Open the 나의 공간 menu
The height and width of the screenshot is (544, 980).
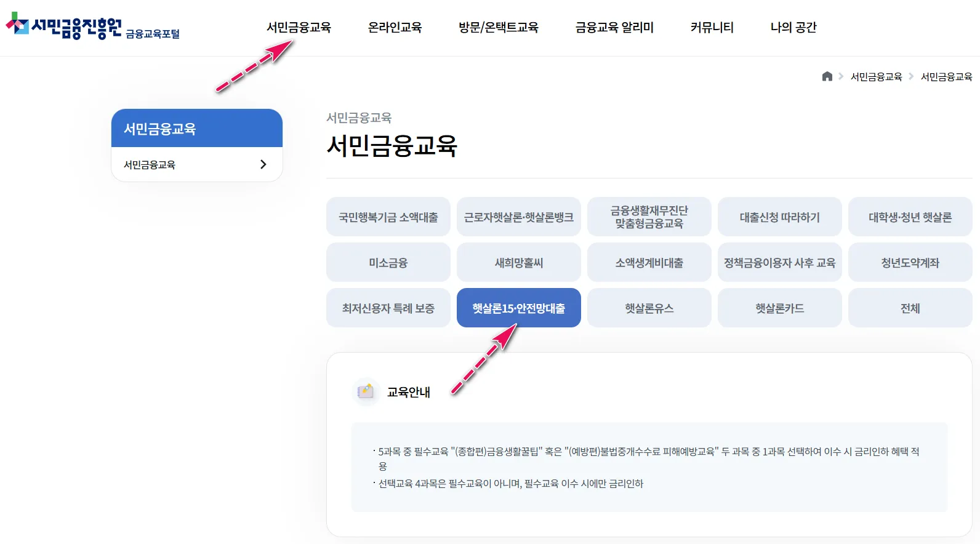pos(793,27)
